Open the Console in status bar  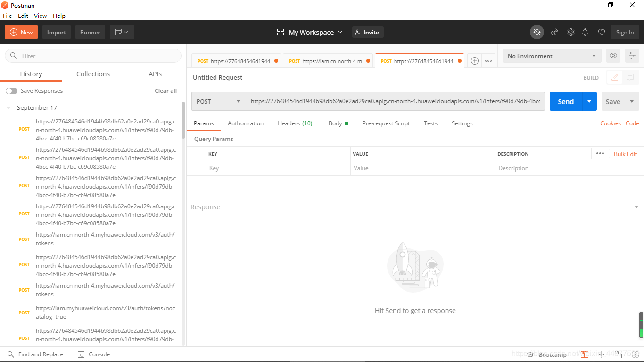coord(94,354)
